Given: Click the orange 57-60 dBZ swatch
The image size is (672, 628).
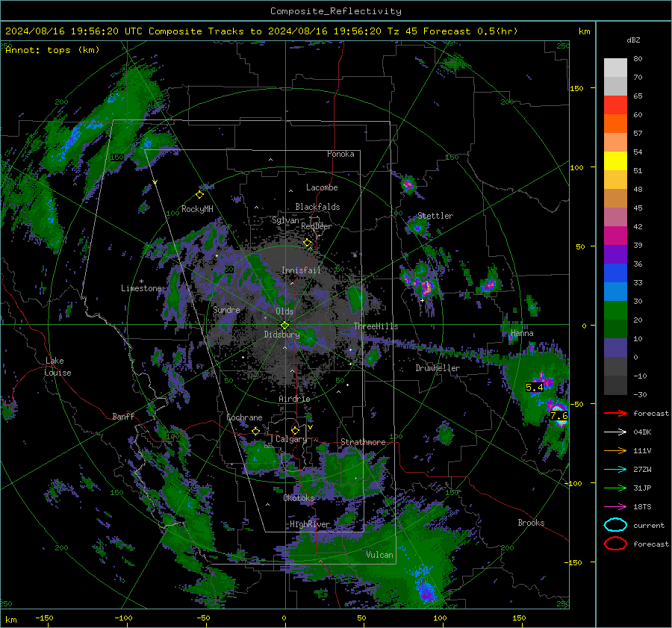Looking at the screenshot, I should 615,124.
